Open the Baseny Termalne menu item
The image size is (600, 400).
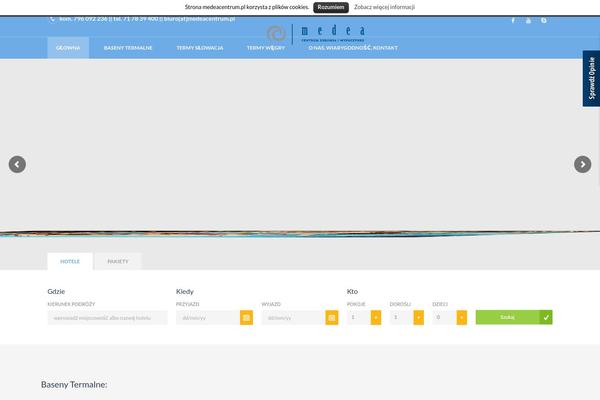pyautogui.click(x=128, y=48)
